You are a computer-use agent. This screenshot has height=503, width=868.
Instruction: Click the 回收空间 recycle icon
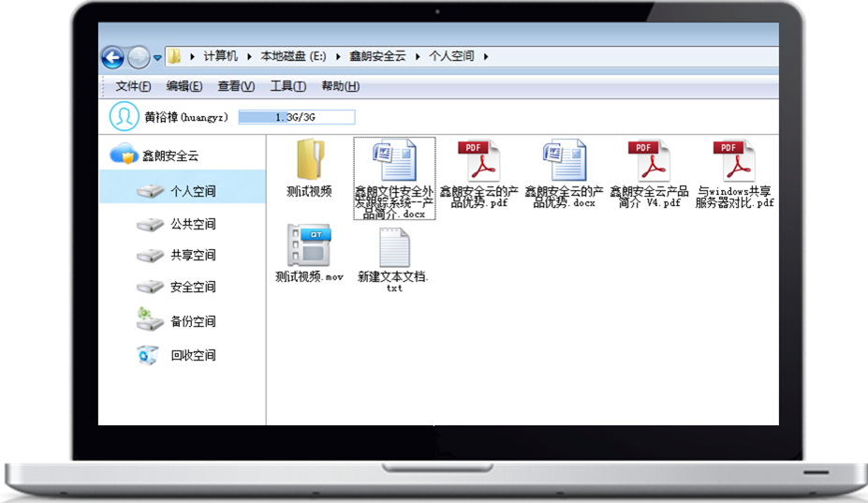pos(150,355)
